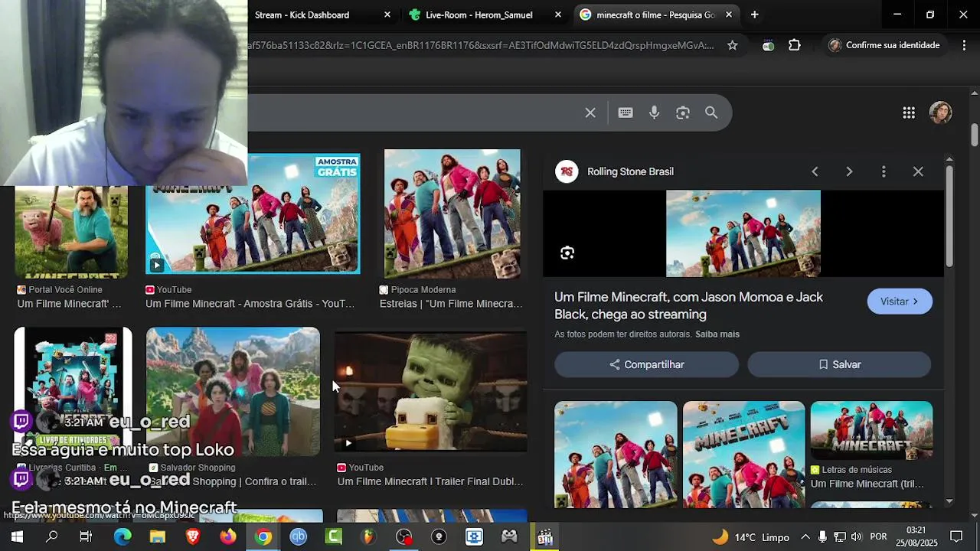Close the Stream - Kick Dashboard tab
Screen dimensions: 980x551
tap(387, 15)
